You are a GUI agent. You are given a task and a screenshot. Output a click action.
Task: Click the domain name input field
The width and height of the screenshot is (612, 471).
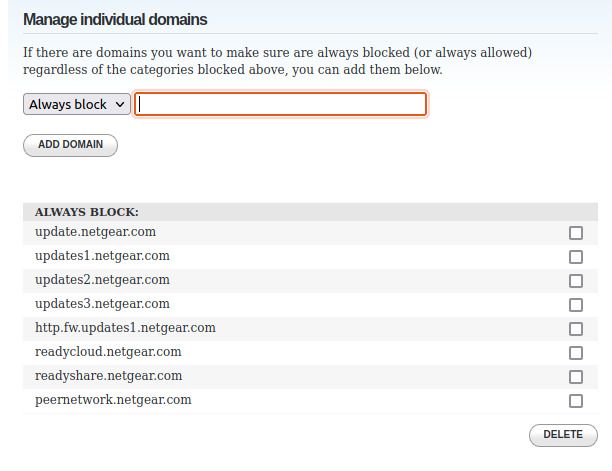pyautogui.click(x=280, y=104)
